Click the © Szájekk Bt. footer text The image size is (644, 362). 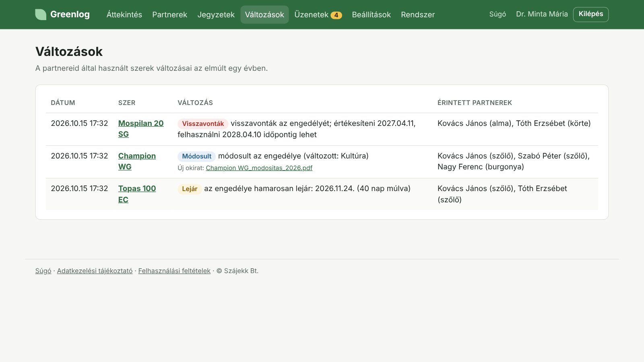[237, 271]
